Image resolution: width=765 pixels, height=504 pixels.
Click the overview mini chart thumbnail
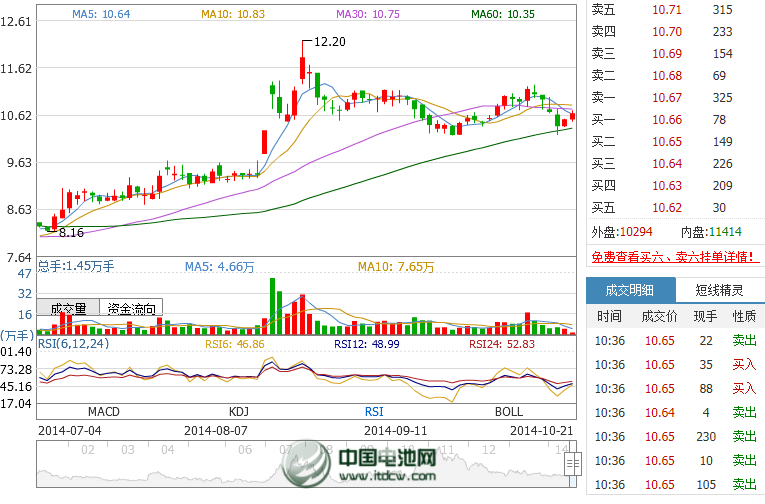[300, 465]
